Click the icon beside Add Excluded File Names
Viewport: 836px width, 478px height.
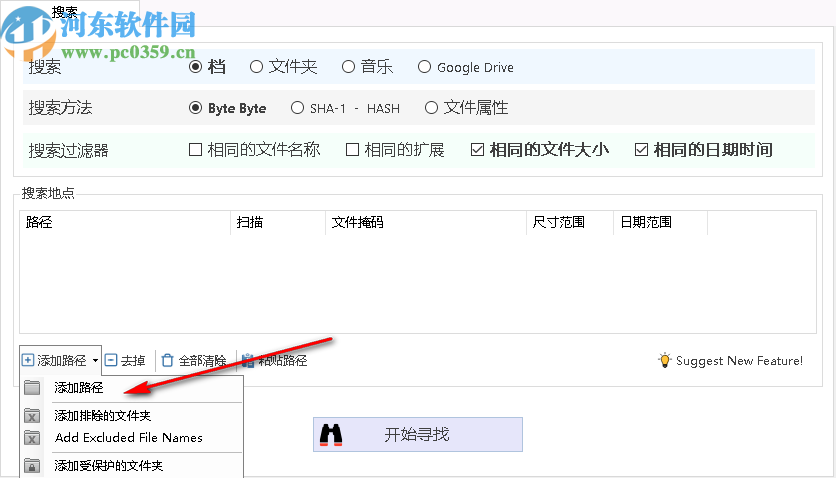(x=32, y=438)
